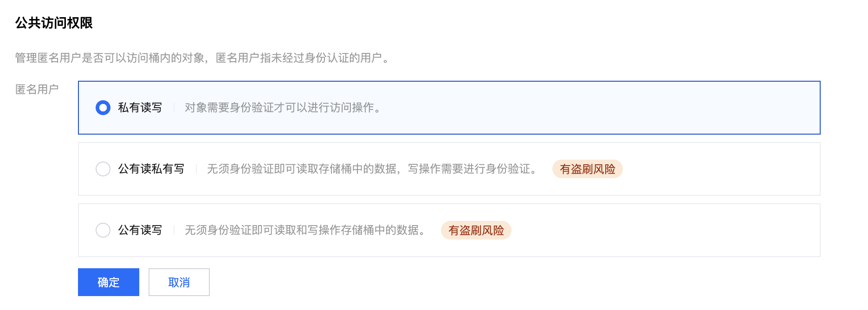
Task: Click the 匿名用户 field label
Action: point(37,89)
